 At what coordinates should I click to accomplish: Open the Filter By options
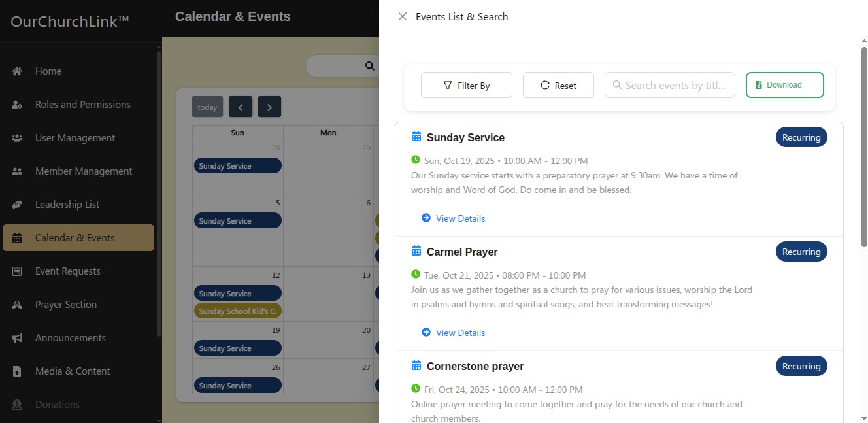coord(466,85)
